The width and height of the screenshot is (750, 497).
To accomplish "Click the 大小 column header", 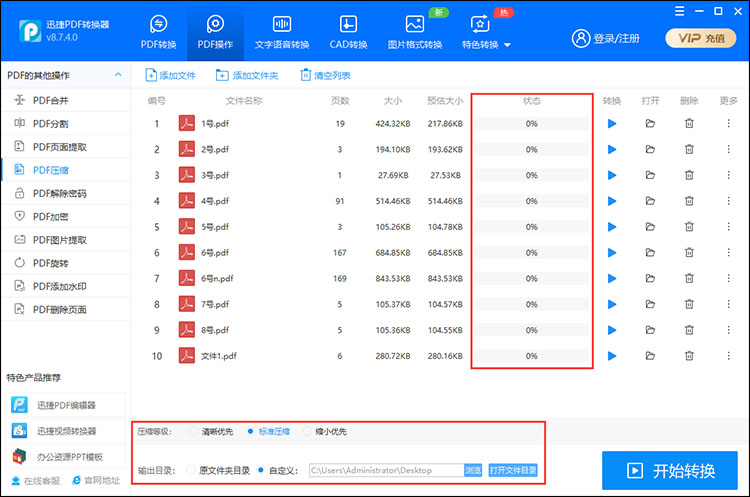I will tap(393, 101).
